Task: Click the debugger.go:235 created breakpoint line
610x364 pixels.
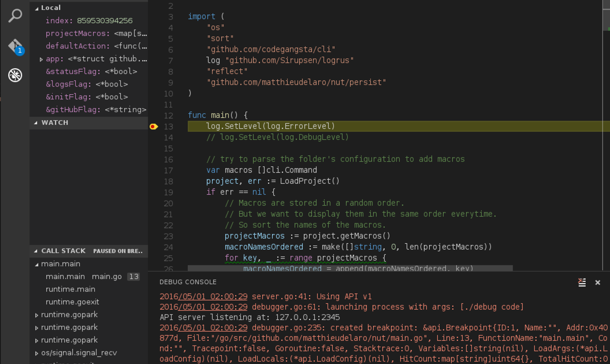Action: tap(383, 343)
